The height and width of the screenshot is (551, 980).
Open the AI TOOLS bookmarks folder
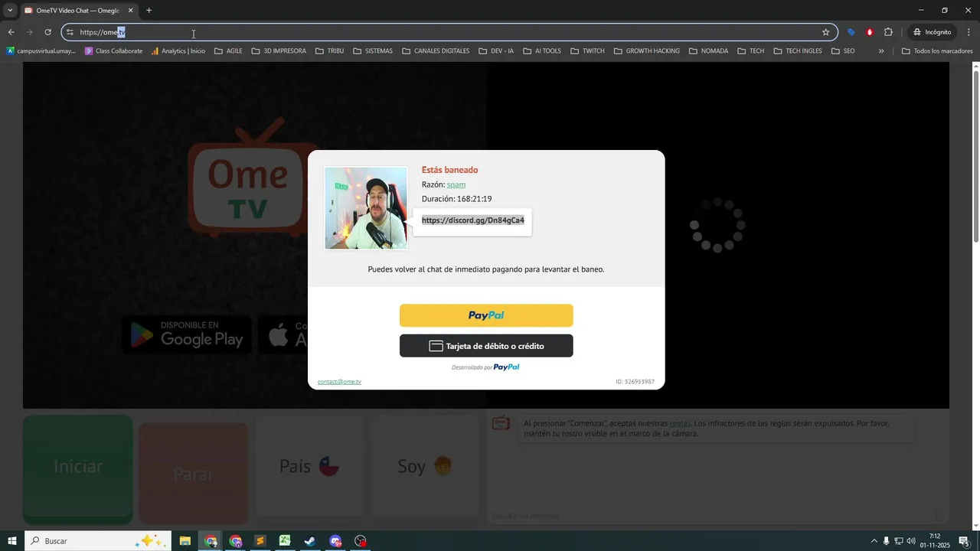click(542, 51)
